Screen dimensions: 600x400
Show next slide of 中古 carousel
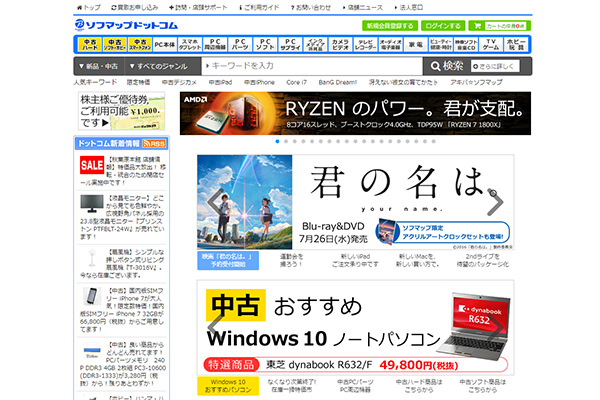click(497, 328)
